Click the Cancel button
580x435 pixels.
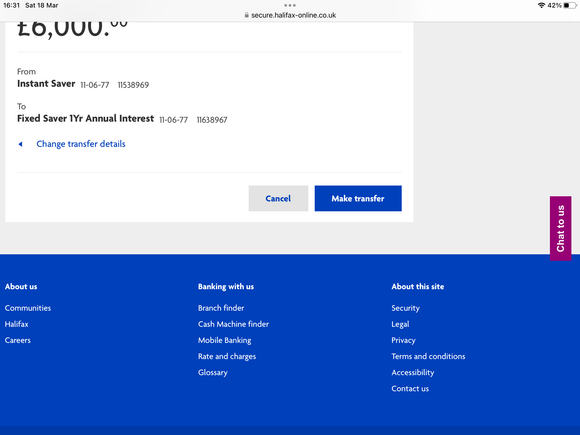coord(278,198)
